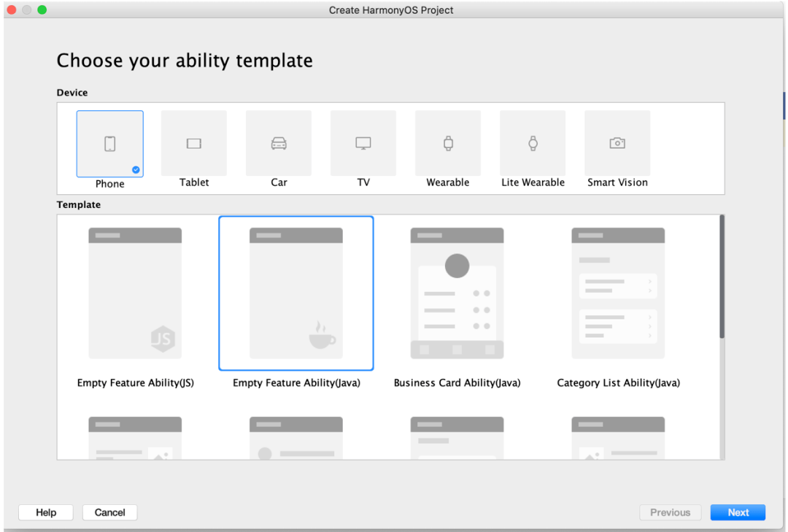The height and width of the screenshot is (532, 788).
Task: Close the window with red button
Action: (x=12, y=9)
